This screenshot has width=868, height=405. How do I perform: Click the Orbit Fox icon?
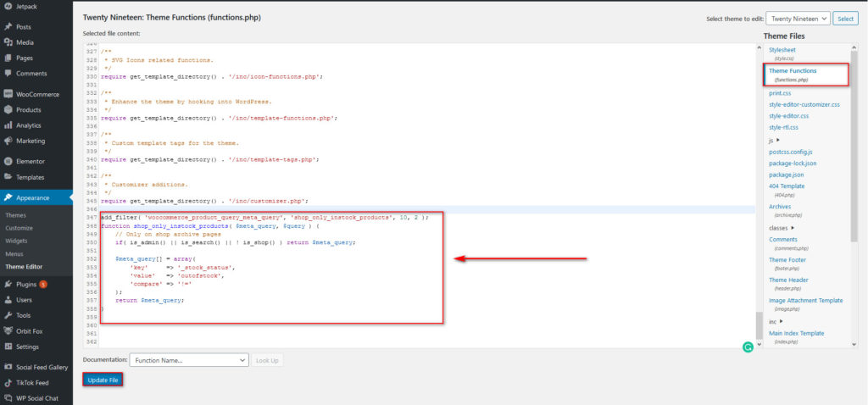[8, 330]
